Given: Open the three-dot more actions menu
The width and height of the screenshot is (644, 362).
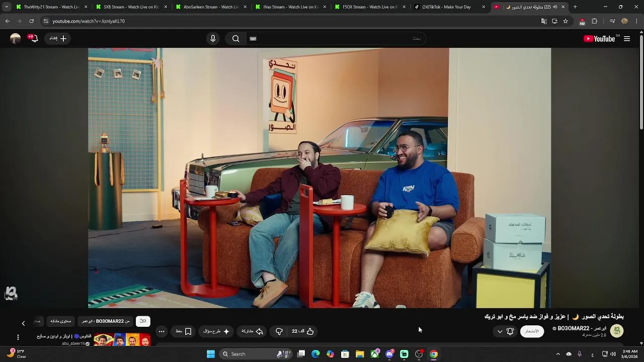Looking at the screenshot, I should pyautogui.click(x=162, y=331).
